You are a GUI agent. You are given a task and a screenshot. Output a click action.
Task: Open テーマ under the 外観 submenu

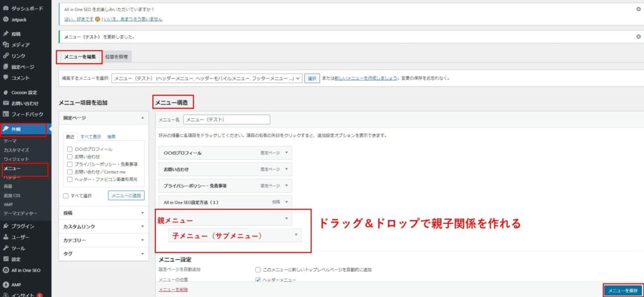(10, 141)
